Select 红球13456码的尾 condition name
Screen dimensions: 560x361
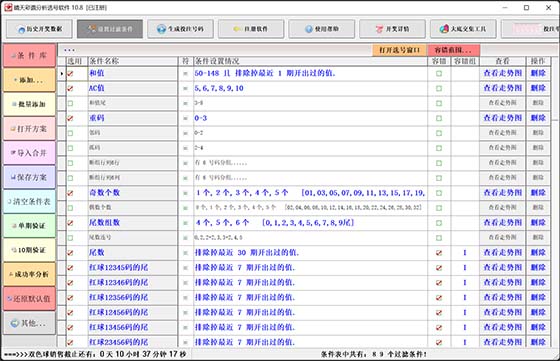[x=132, y=327]
